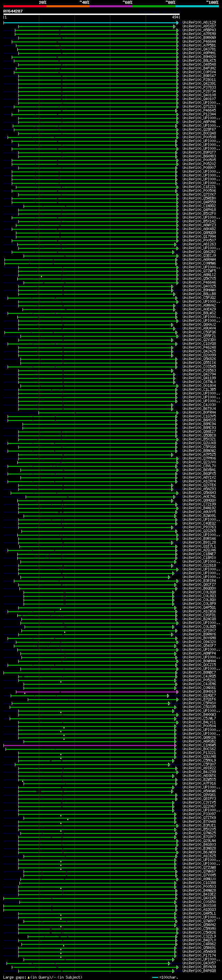Choose the UniRef100_Q28F67 hit

click(x=199, y=129)
